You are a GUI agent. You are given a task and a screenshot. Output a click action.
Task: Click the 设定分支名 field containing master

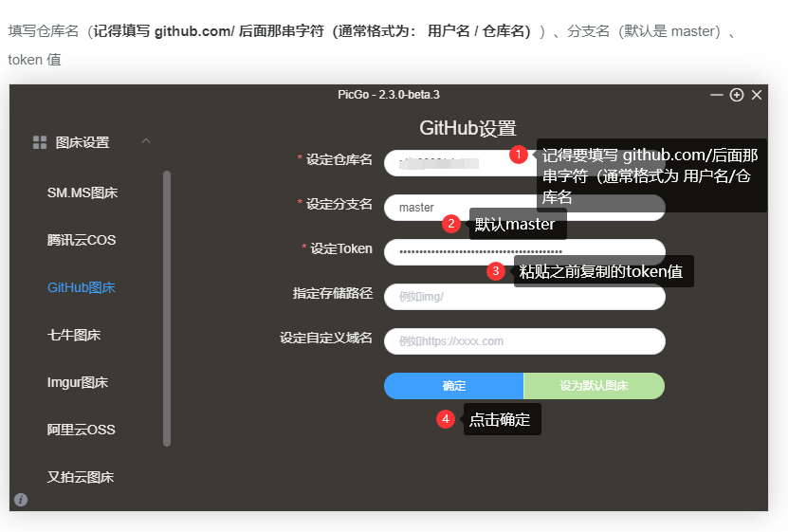pos(524,208)
